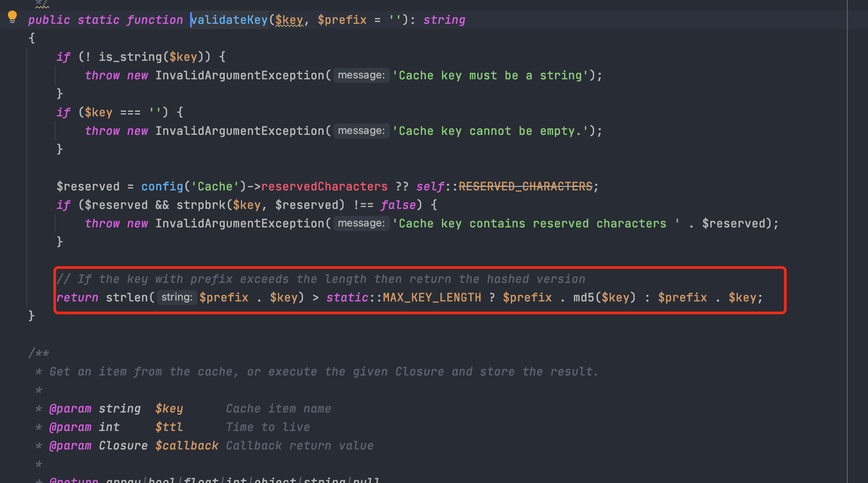Click the validateKey function name

click(x=229, y=20)
